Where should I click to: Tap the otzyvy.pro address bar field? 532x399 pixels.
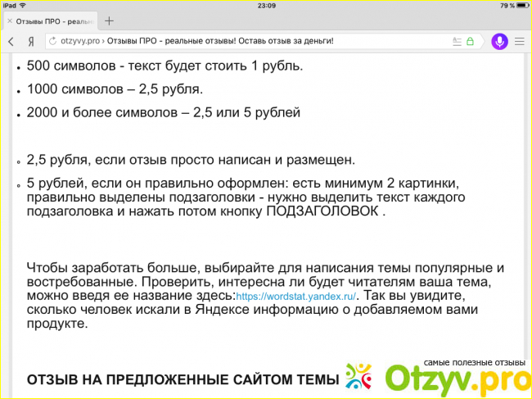[x=246, y=41]
